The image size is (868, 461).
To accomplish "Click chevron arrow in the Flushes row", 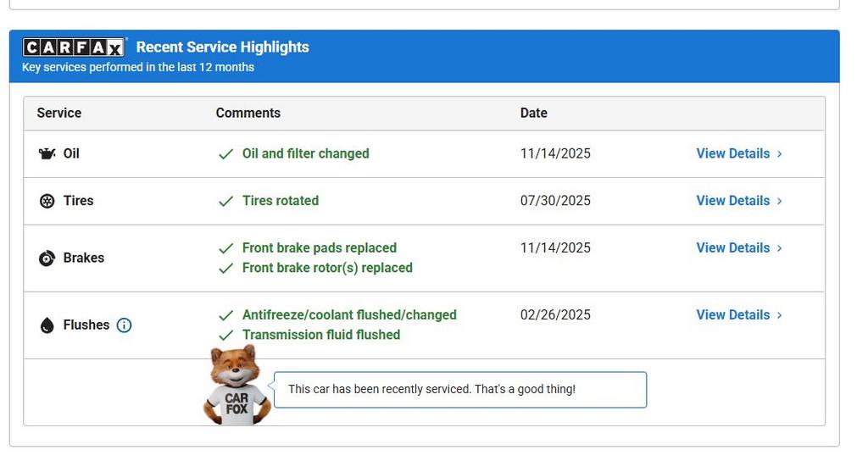I will [x=780, y=315].
